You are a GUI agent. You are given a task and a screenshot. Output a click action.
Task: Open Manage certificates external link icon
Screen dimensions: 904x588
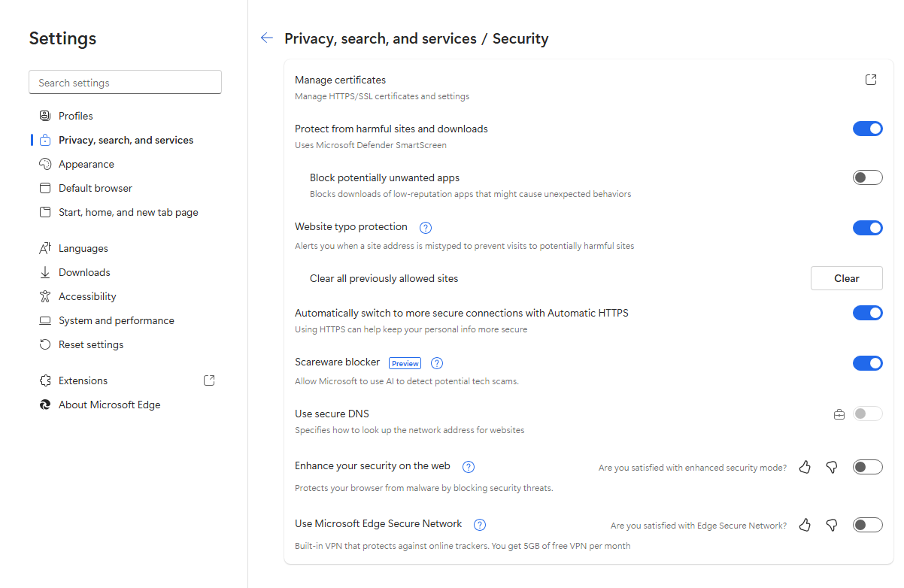[x=871, y=80]
